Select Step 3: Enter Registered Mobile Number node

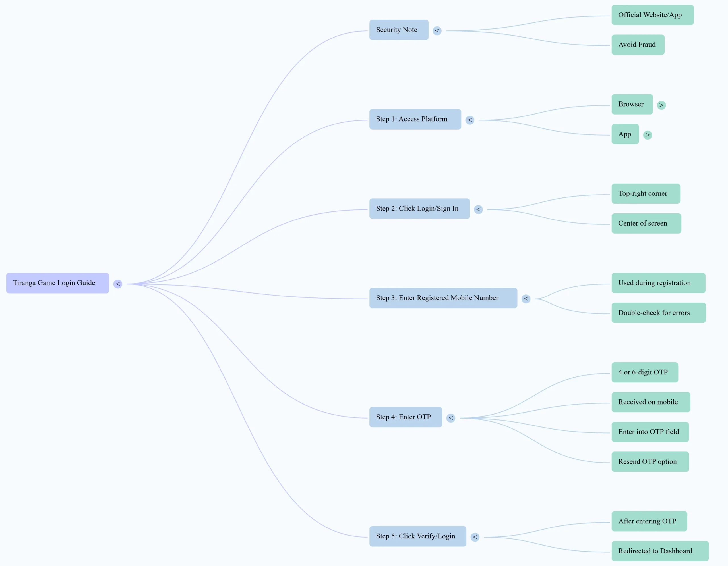[x=443, y=298]
